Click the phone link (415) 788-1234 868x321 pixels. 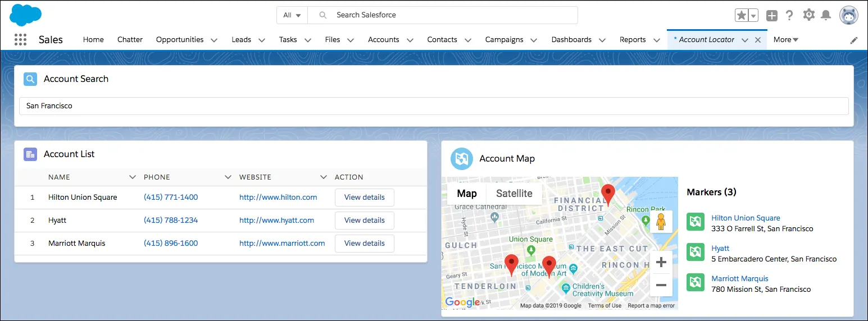[171, 221]
